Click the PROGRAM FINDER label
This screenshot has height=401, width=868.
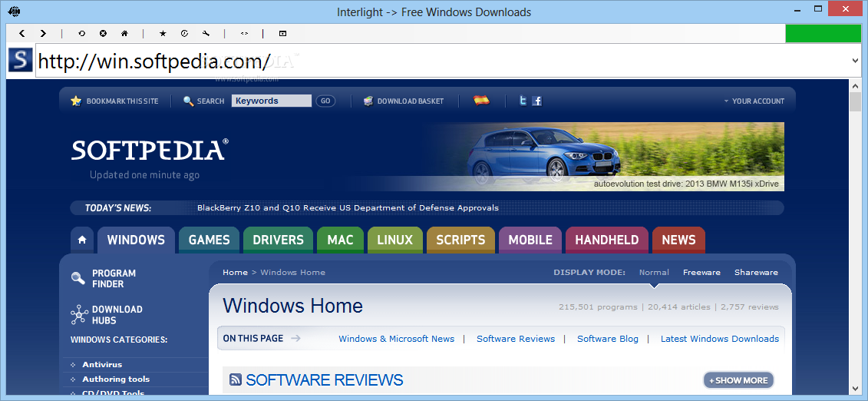(x=114, y=279)
